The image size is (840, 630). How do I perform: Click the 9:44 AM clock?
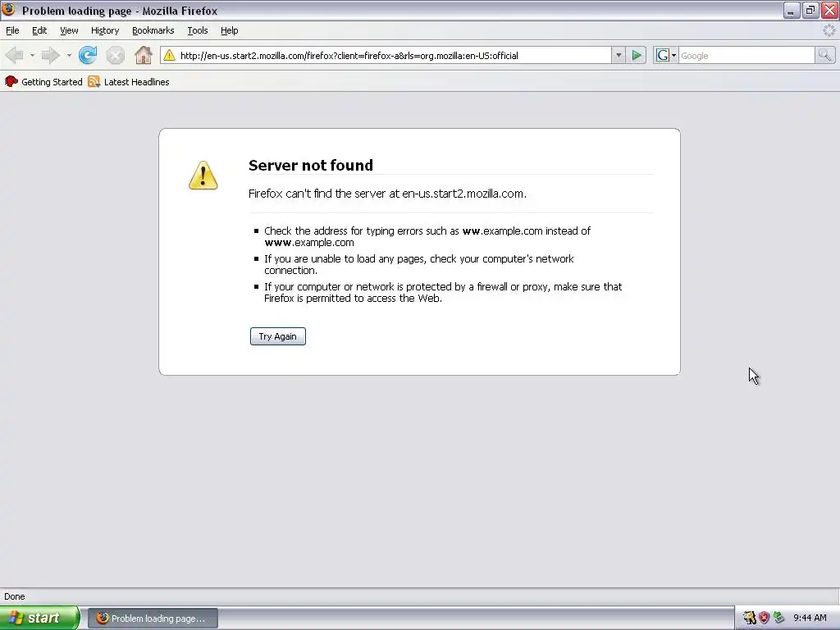tap(810, 618)
